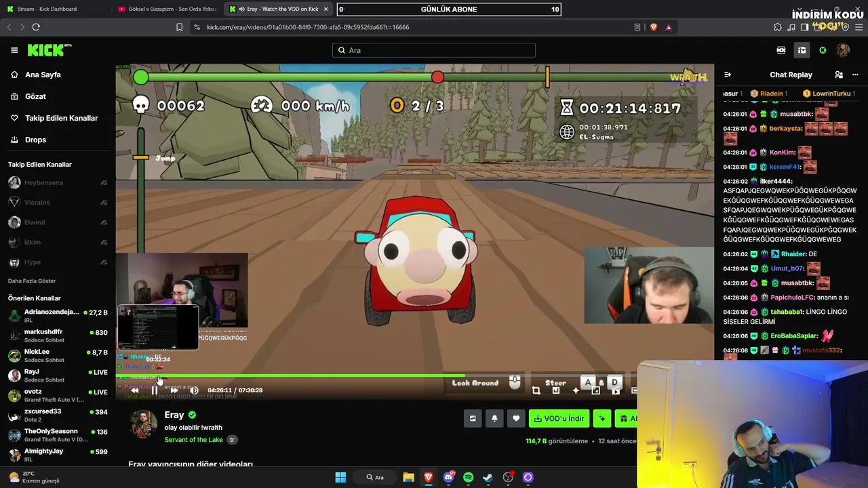Image resolution: width=868 pixels, height=488 pixels.
Task: Open Eray's channel avatar
Action: pos(143,424)
